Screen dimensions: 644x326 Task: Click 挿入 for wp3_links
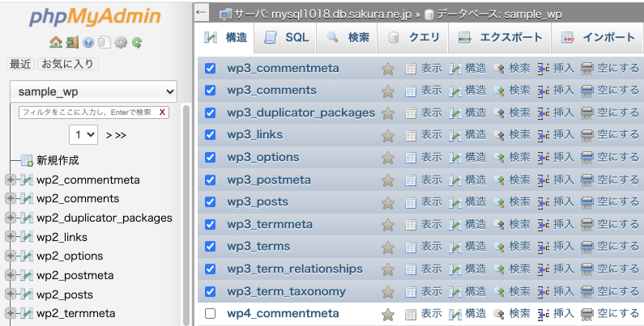(x=556, y=135)
